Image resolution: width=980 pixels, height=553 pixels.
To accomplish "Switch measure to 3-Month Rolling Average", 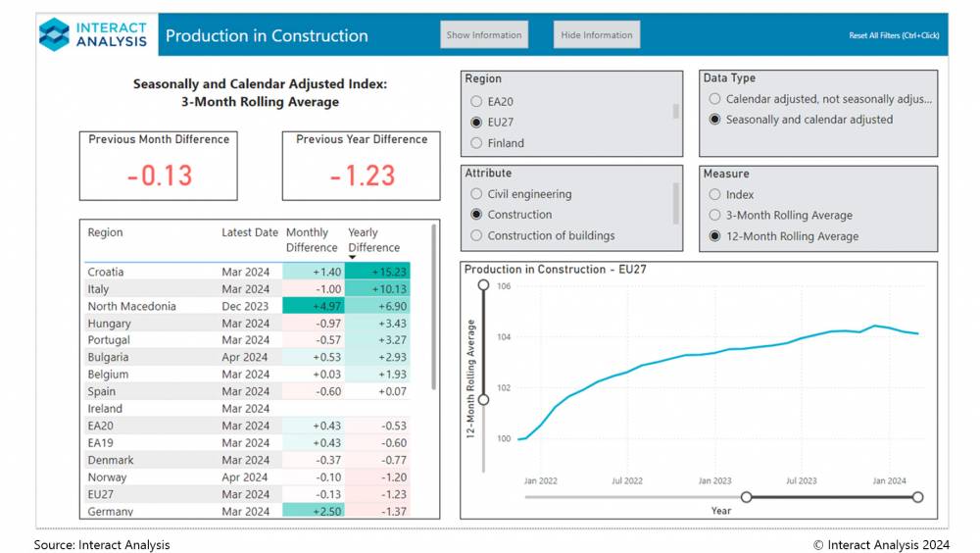I will [x=715, y=216].
